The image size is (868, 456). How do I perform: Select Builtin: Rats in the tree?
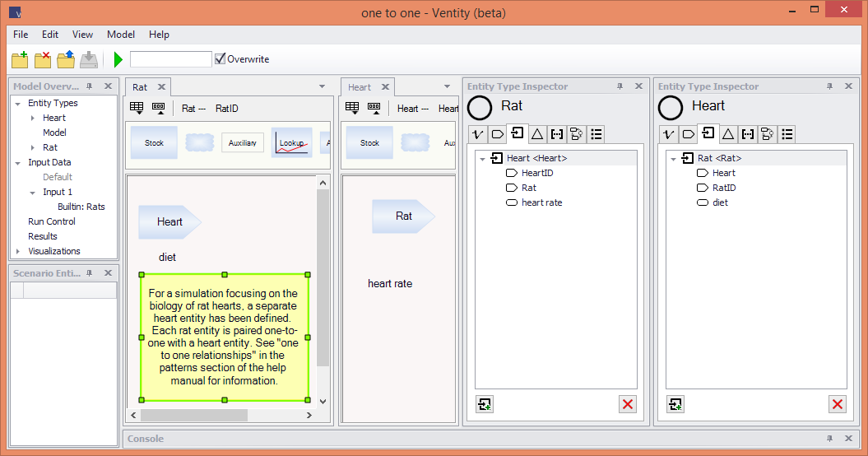(81, 207)
